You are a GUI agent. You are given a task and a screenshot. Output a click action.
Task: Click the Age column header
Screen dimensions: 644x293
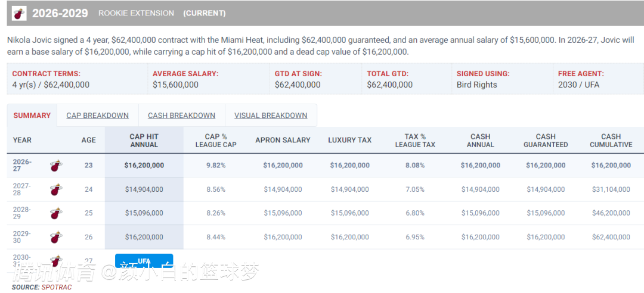pos(88,140)
